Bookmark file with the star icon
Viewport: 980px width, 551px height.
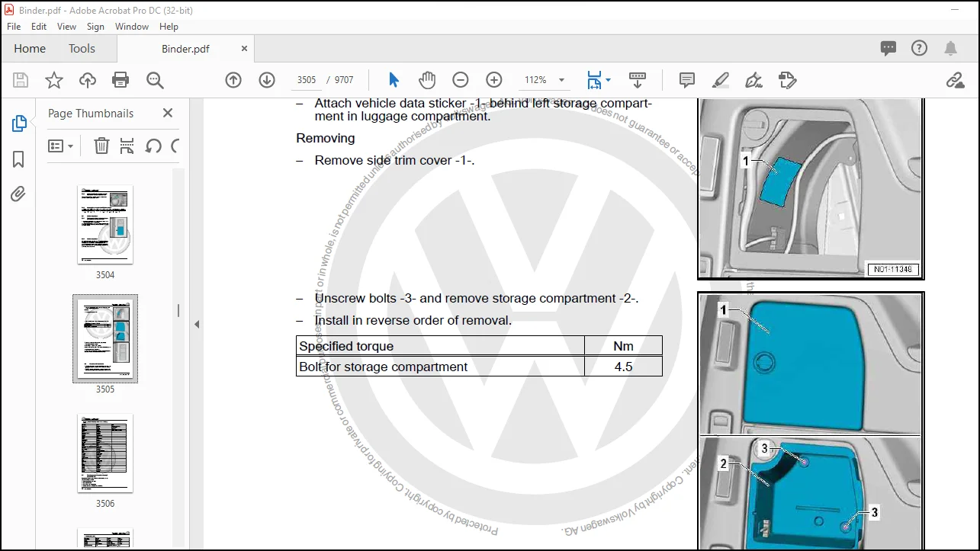[x=54, y=80]
